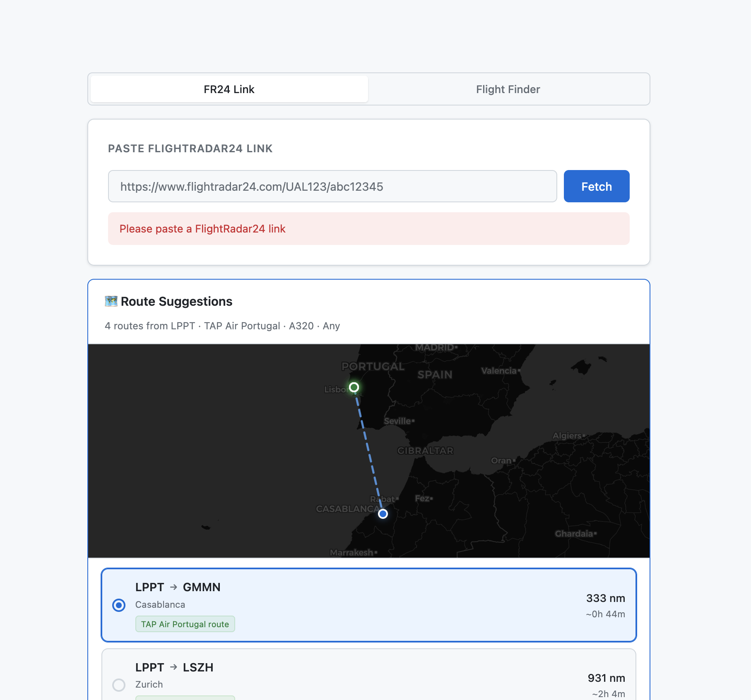Click the blue Casablanca destination marker

click(x=383, y=514)
